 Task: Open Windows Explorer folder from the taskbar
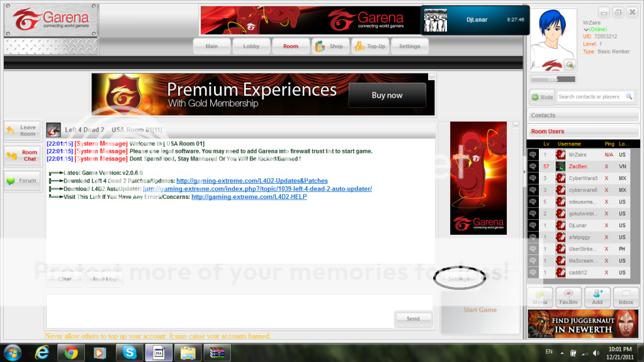tap(188, 353)
